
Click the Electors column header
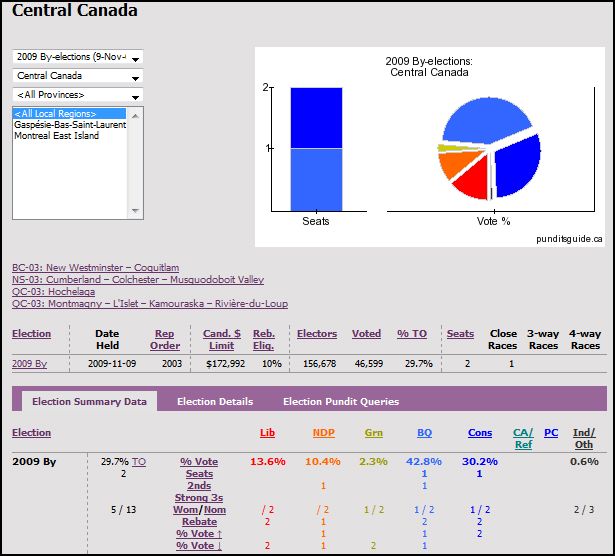click(317, 334)
